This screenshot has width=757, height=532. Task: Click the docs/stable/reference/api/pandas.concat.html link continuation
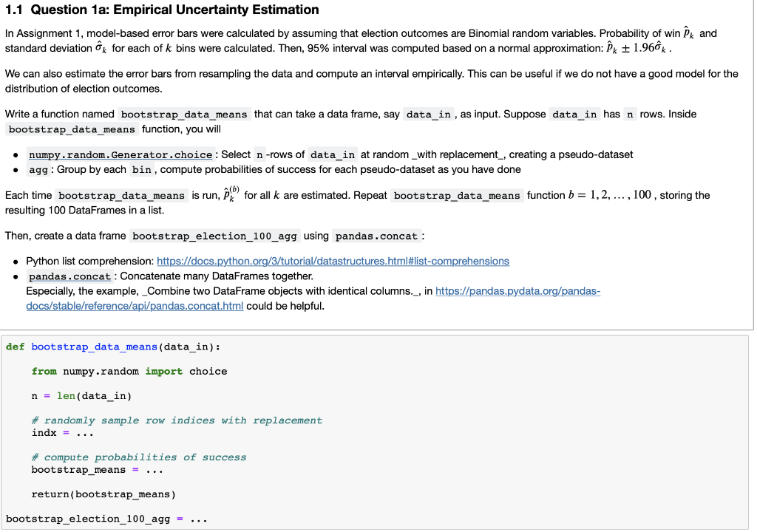(x=135, y=306)
